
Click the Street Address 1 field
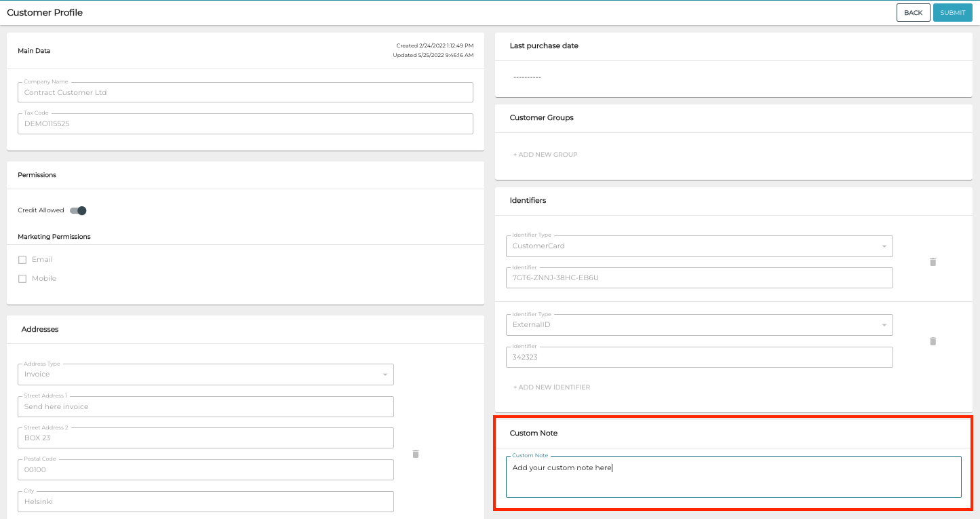point(205,406)
